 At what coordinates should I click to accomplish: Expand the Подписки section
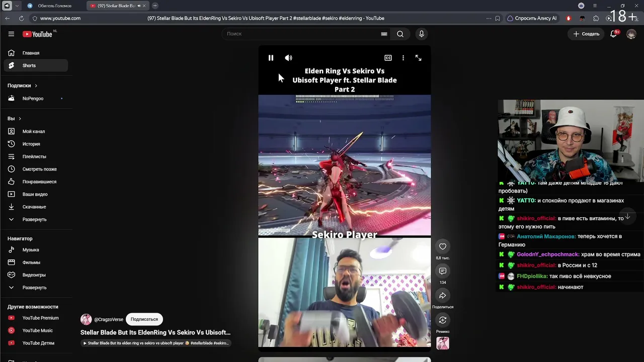coord(23,85)
